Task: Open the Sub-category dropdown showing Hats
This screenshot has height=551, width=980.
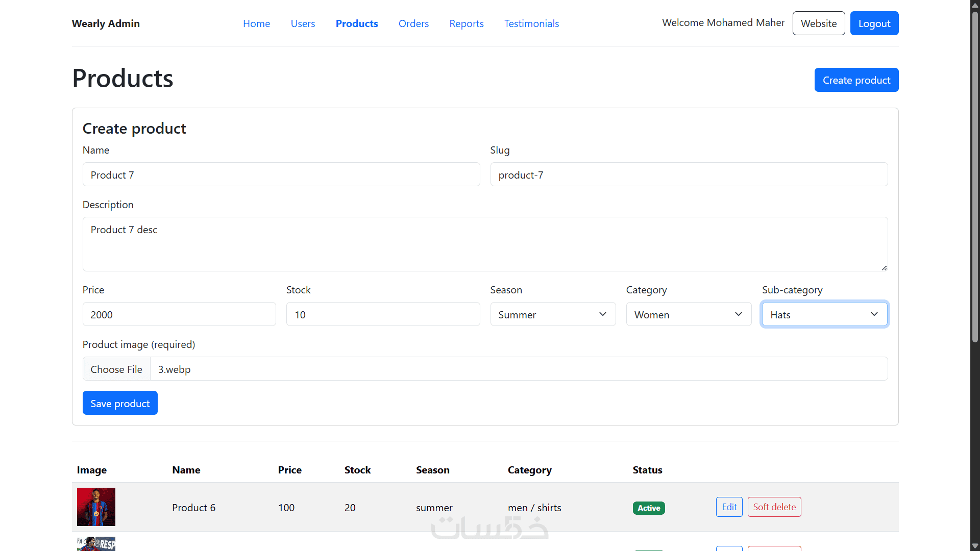Action: (824, 314)
